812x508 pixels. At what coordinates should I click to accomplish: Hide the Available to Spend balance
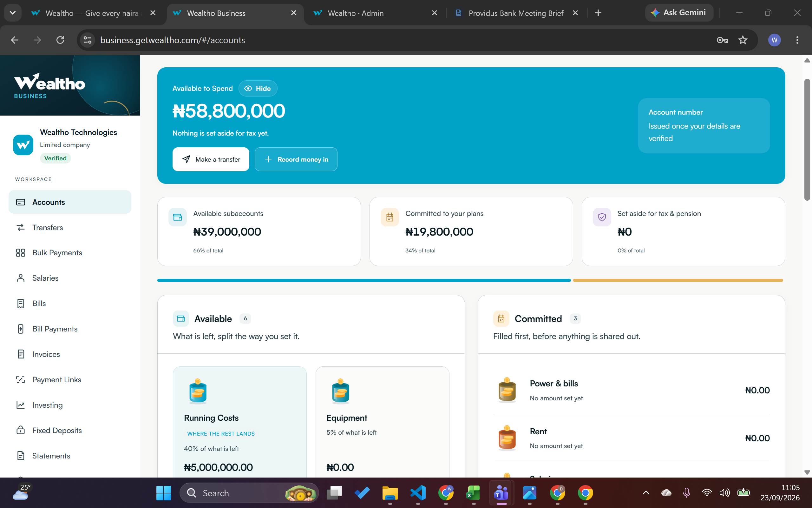(x=258, y=88)
